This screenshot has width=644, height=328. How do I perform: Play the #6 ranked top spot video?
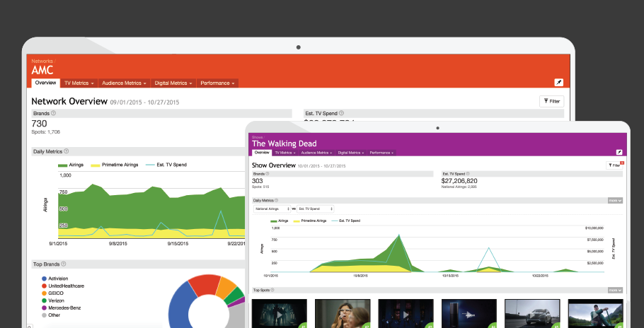tap(596, 314)
